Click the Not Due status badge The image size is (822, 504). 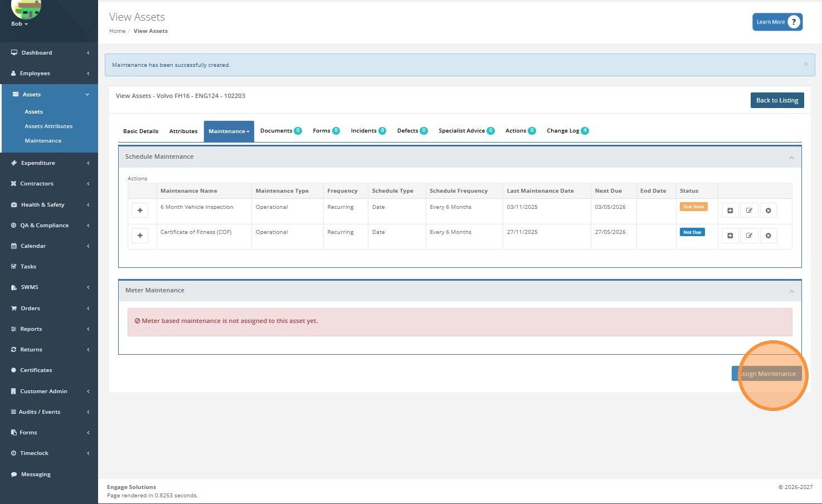tap(692, 232)
